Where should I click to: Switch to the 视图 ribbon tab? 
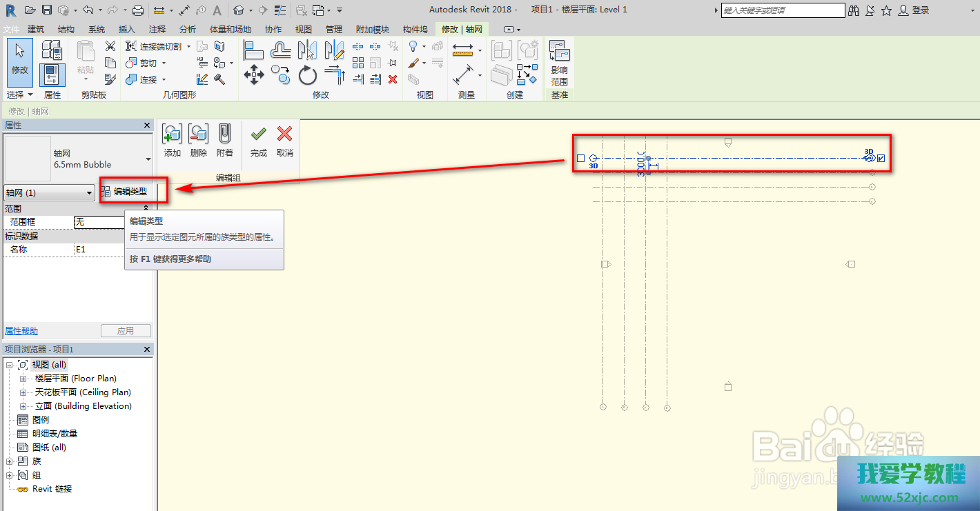[x=304, y=30]
